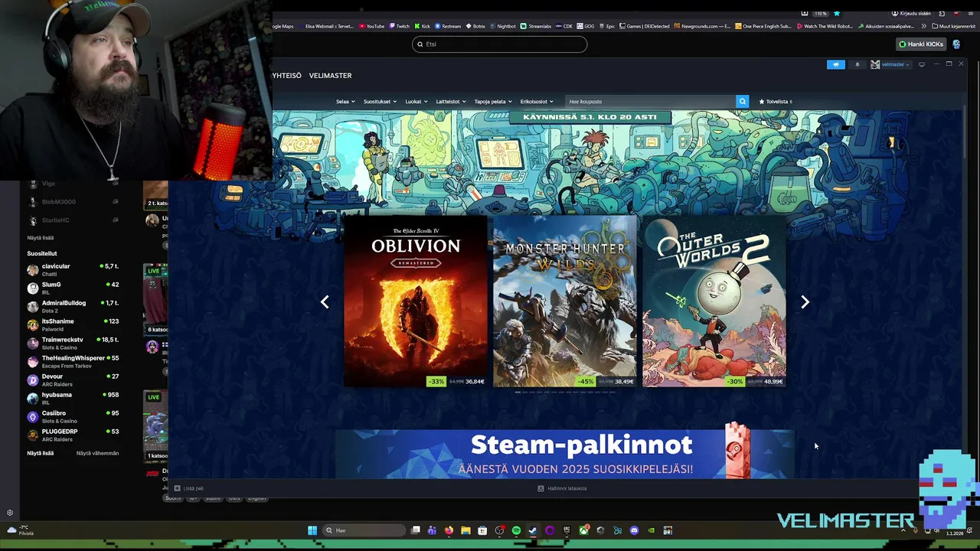Open the Muut kirjanmerkit bookmarks folder

[954, 26]
